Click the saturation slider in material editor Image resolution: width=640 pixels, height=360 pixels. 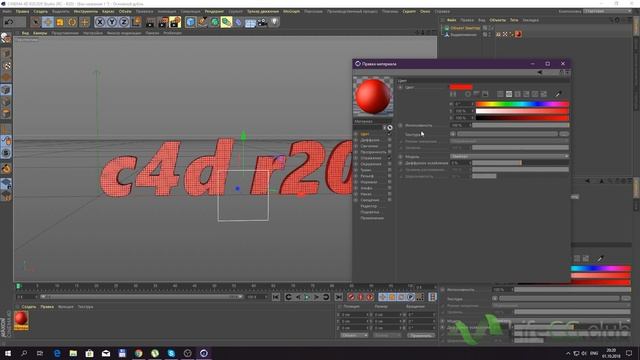pyautogui.click(x=522, y=111)
